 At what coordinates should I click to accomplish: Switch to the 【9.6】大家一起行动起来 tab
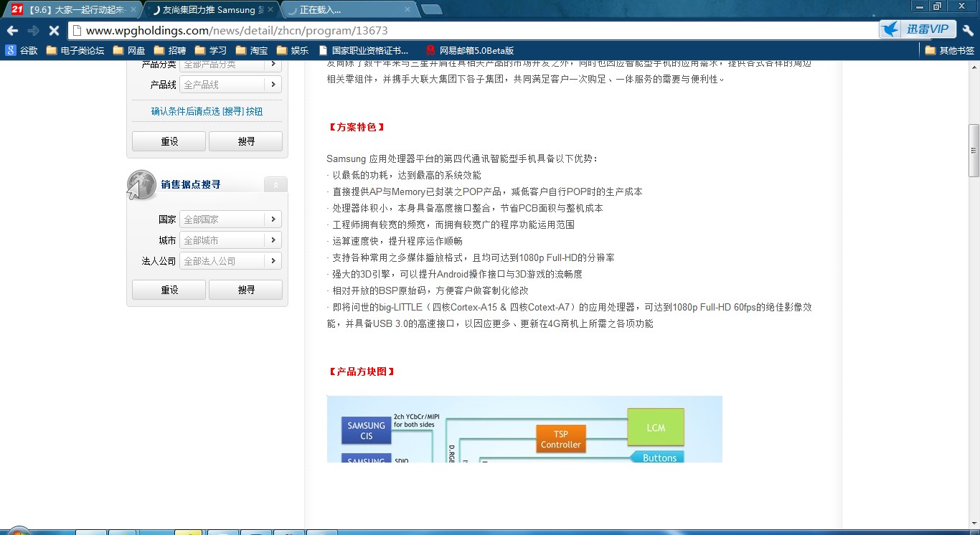click(72, 9)
